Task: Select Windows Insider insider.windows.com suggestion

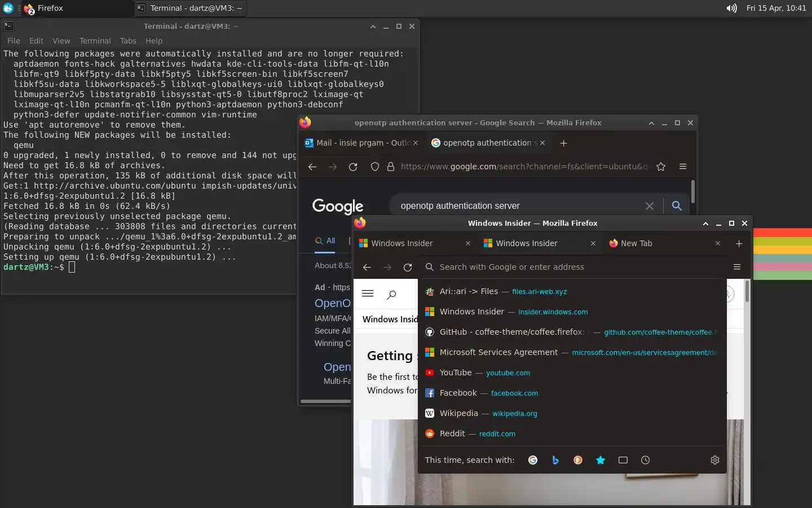Action: 572,312
